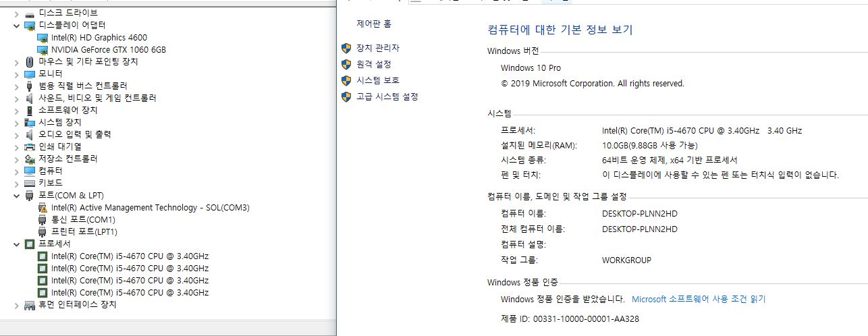Select the 컴퓨터 category label

[x=51, y=171]
